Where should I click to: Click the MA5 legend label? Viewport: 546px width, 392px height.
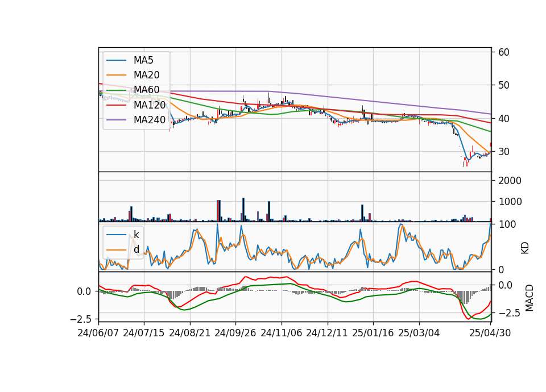point(143,60)
